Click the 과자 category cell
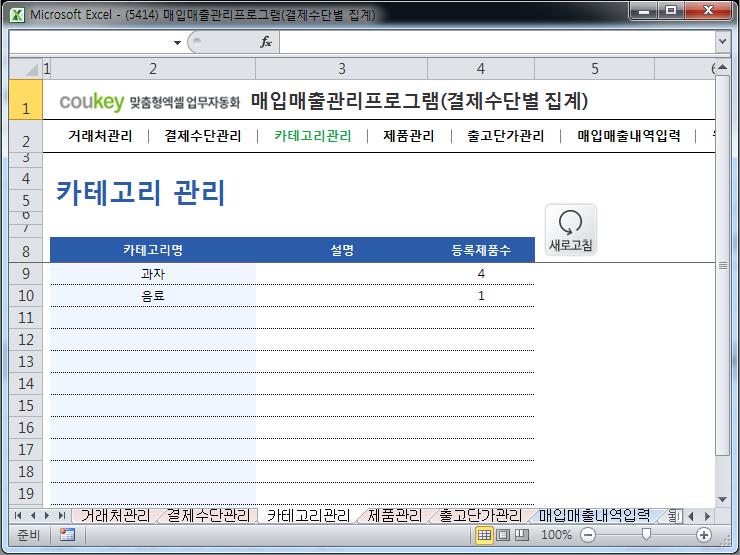The image size is (740, 555). point(153,274)
